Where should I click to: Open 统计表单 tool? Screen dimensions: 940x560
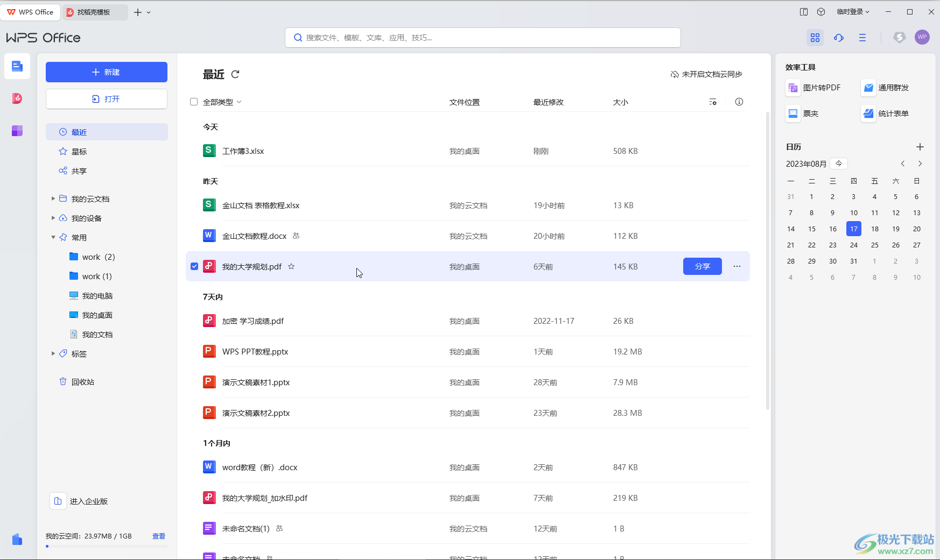click(x=886, y=114)
